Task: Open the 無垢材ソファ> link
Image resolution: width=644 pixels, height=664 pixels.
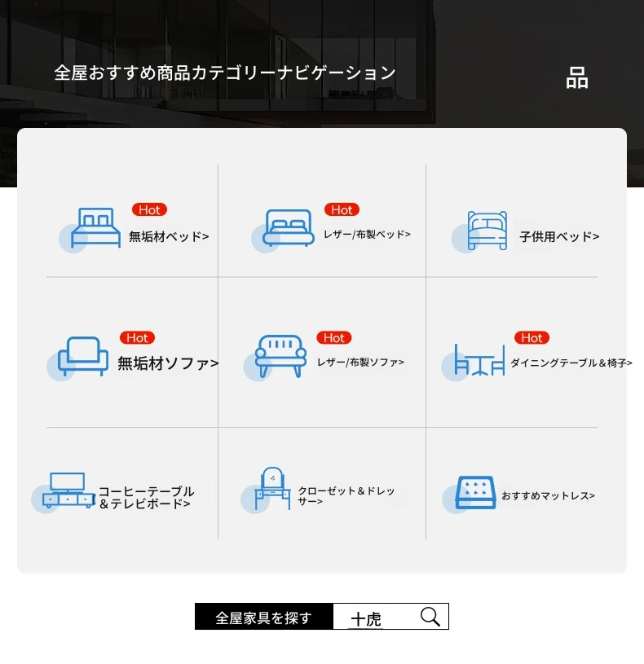Action: coord(168,363)
